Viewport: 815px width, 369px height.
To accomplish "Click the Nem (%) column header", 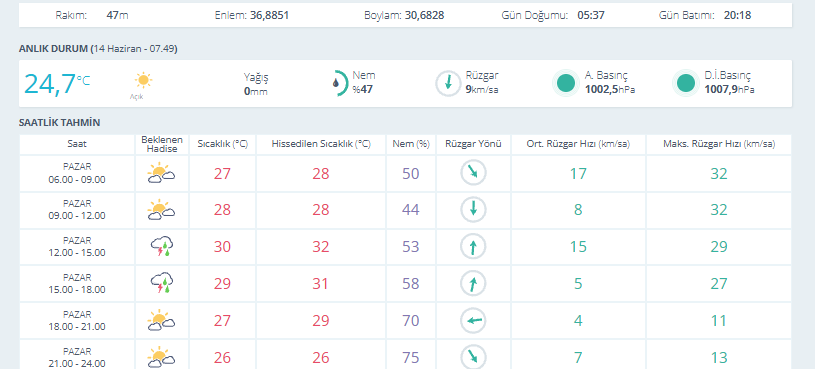I will click(x=411, y=144).
